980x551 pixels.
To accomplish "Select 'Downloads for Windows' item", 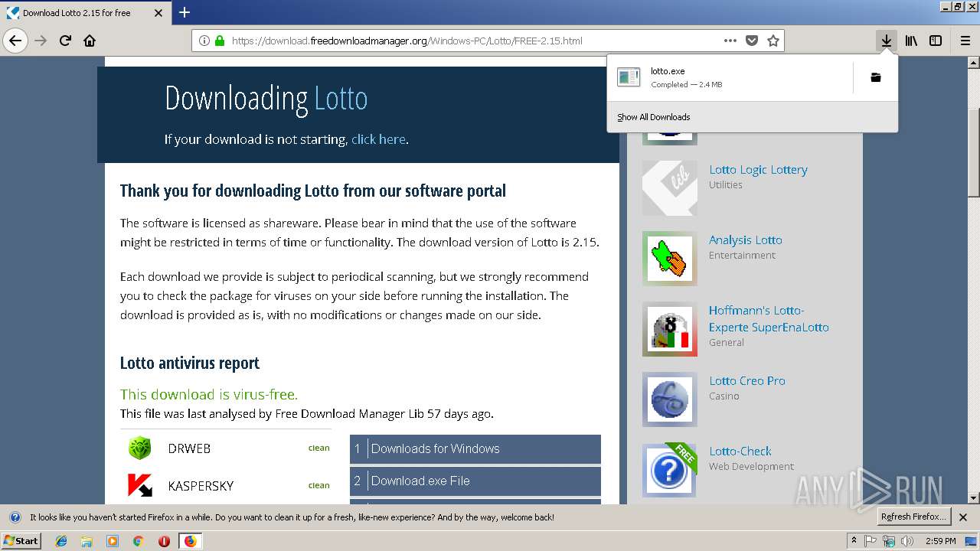I will tap(475, 449).
